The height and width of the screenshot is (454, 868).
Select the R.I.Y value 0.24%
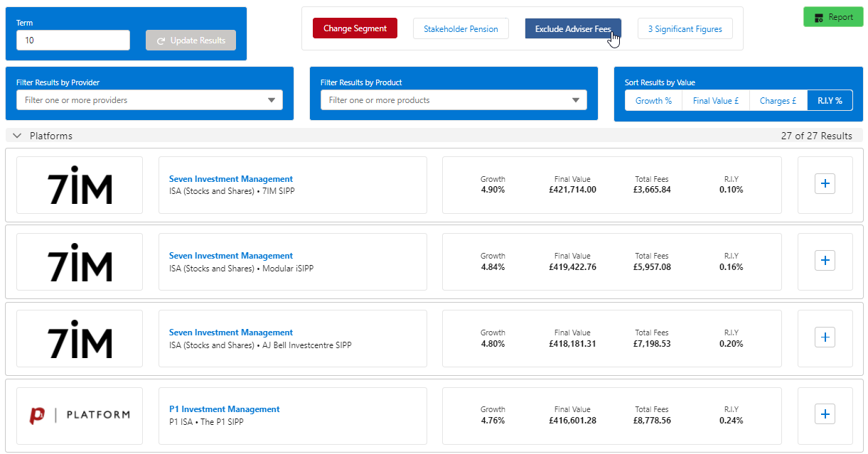[731, 421]
